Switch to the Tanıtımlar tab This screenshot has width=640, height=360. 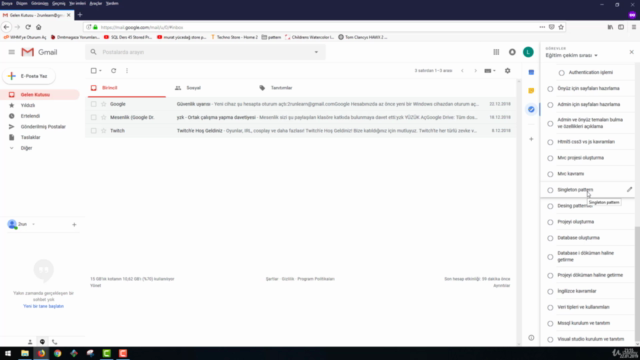click(281, 88)
